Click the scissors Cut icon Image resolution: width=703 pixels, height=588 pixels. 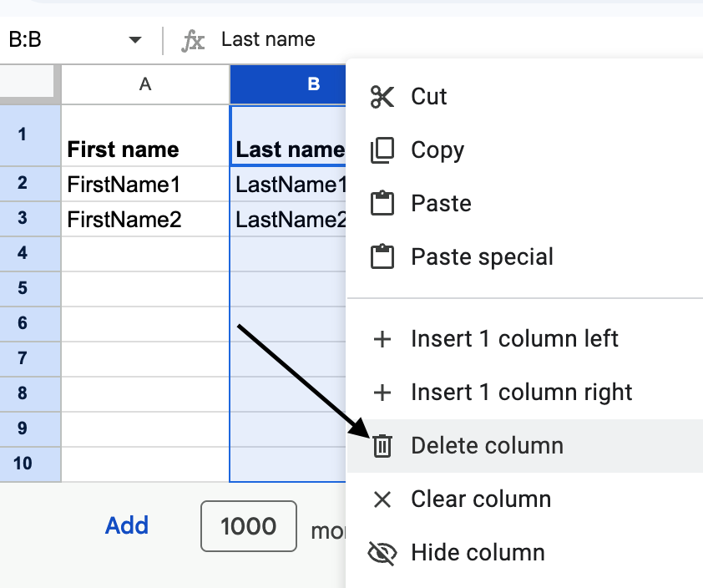pyautogui.click(x=382, y=97)
